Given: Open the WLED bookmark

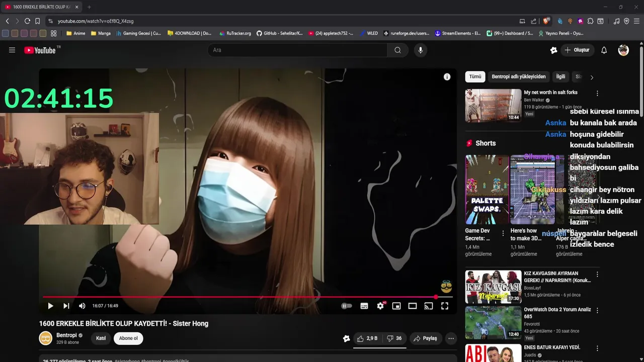Looking at the screenshot, I should (369, 33).
